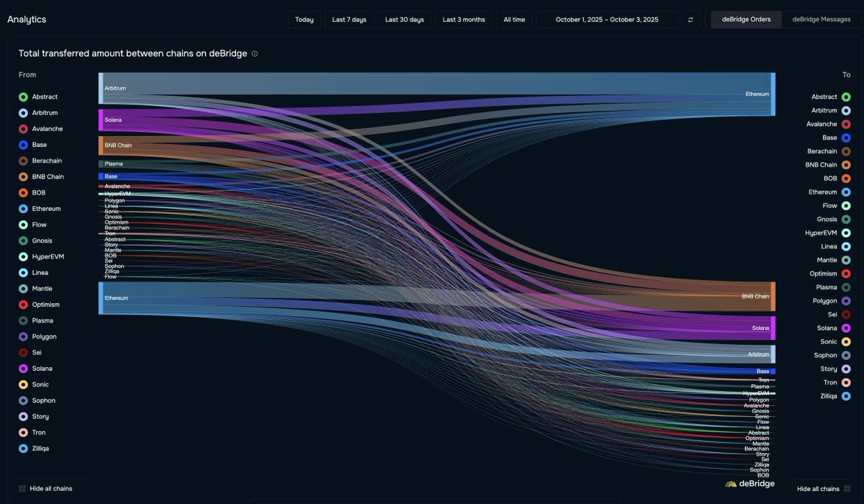Image resolution: width=864 pixels, height=504 pixels.
Task: Click HyperEVM label in To list
Action: [x=822, y=233]
